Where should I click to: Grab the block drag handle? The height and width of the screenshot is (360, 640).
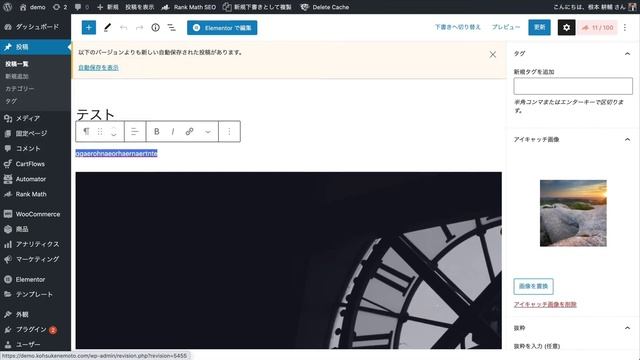pyautogui.click(x=100, y=131)
